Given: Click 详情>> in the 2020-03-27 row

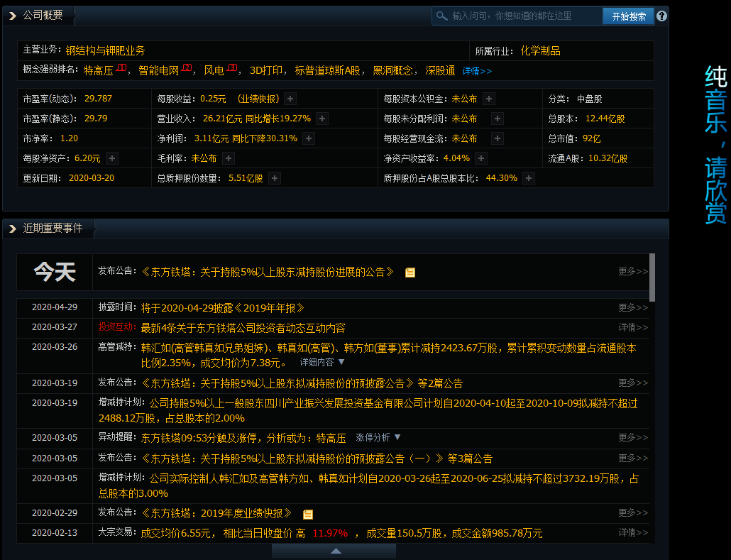Looking at the screenshot, I should pos(633,327).
